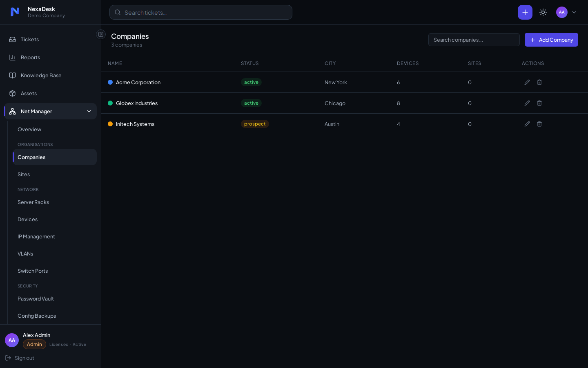The height and width of the screenshot is (368, 588).
Task: Toggle the light/dark theme sun icon
Action: 543,12
